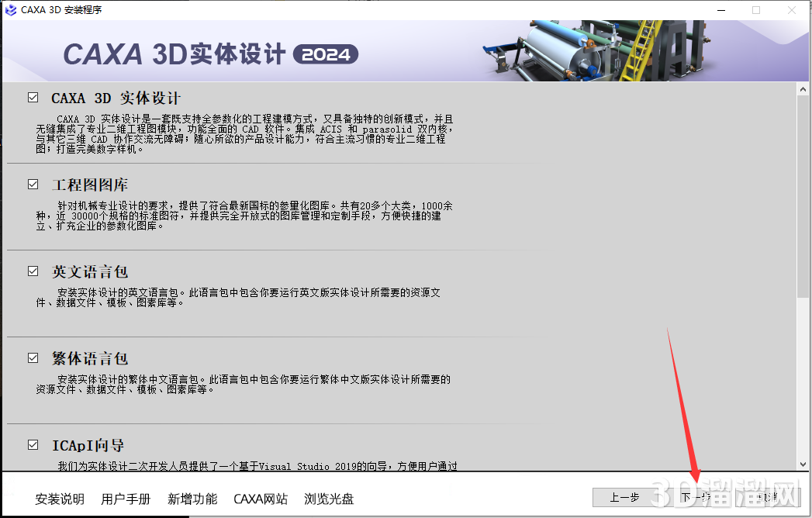Screen dimensions: 812x518
Task: Disable the 繁体语言包 option
Action: coord(32,357)
